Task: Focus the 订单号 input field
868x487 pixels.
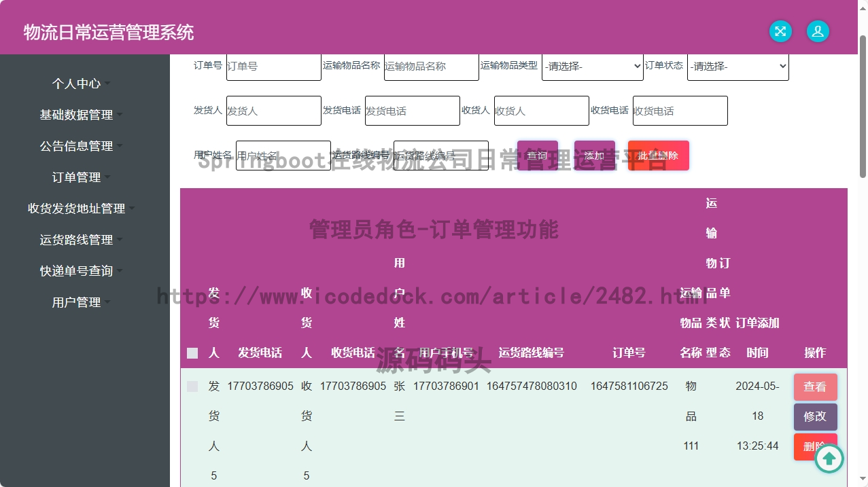Action: [274, 66]
